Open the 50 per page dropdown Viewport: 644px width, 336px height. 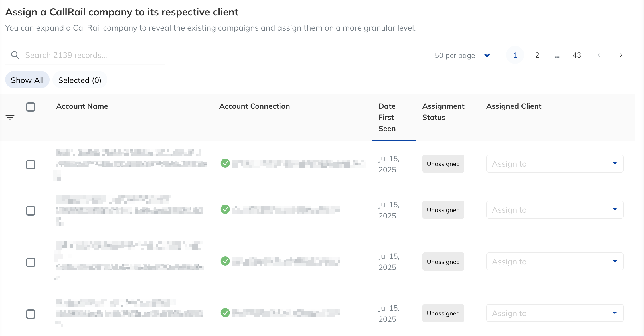point(463,55)
